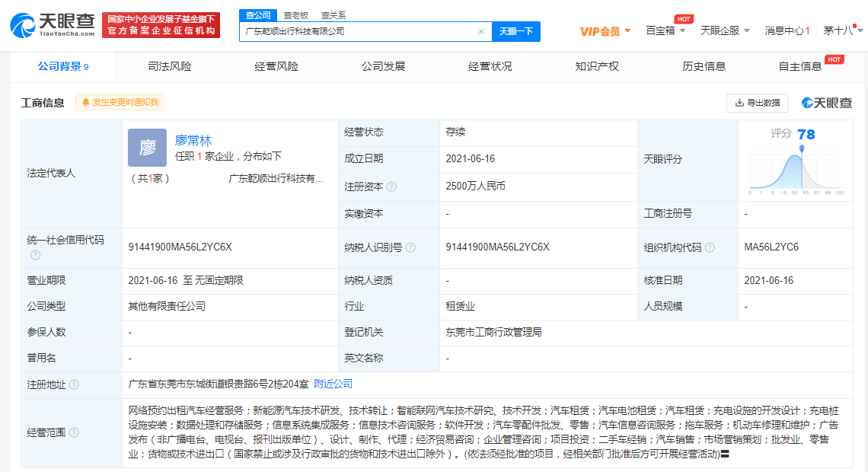Click help icon under 统一社会信用代码
Image resolution: width=868 pixels, height=472 pixels.
tap(36, 255)
